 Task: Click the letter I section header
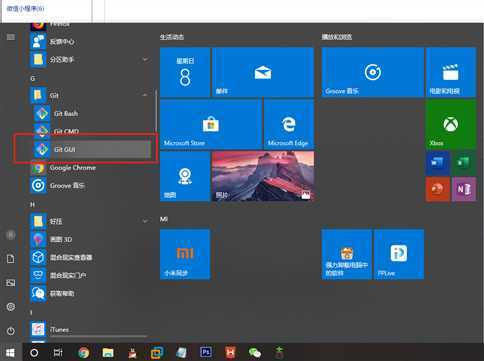pyautogui.click(x=31, y=312)
